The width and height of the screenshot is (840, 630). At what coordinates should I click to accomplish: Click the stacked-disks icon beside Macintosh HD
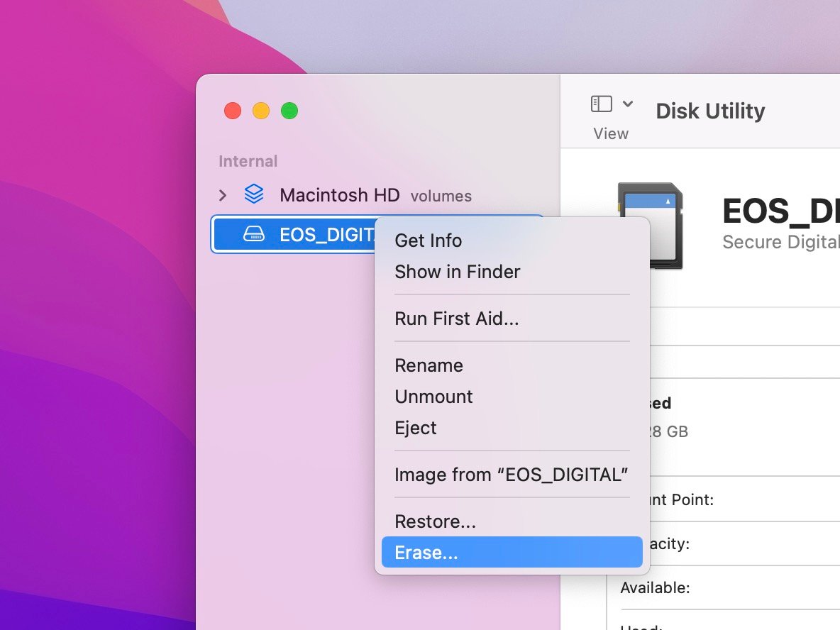[x=254, y=194]
